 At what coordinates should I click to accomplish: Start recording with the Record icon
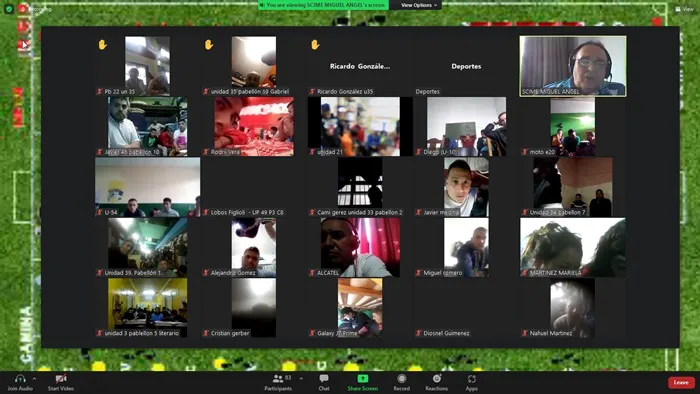pyautogui.click(x=401, y=379)
